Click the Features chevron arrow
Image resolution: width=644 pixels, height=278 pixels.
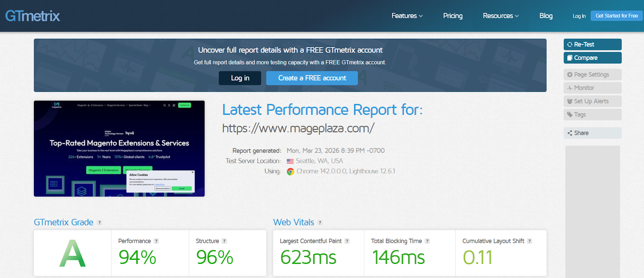[x=421, y=16]
